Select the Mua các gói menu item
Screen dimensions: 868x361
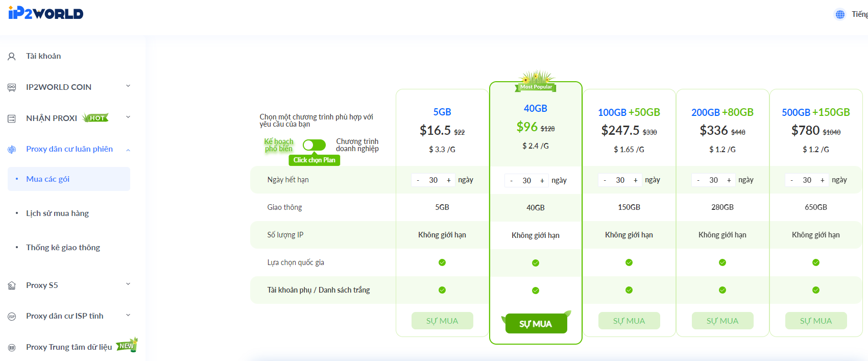coord(69,179)
